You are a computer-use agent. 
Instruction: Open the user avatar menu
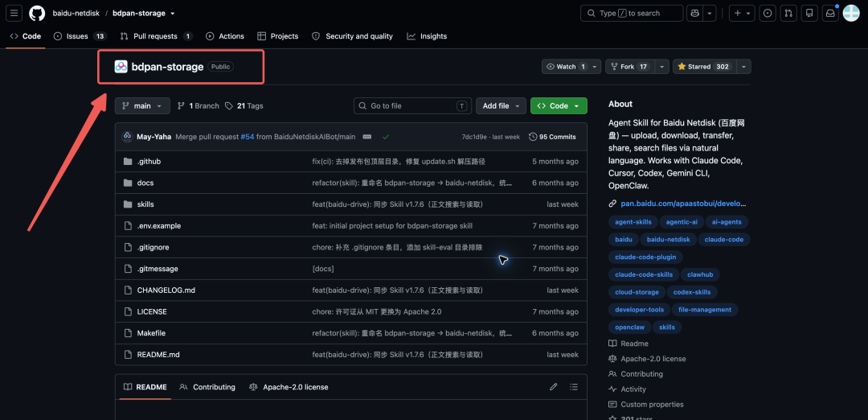851,13
